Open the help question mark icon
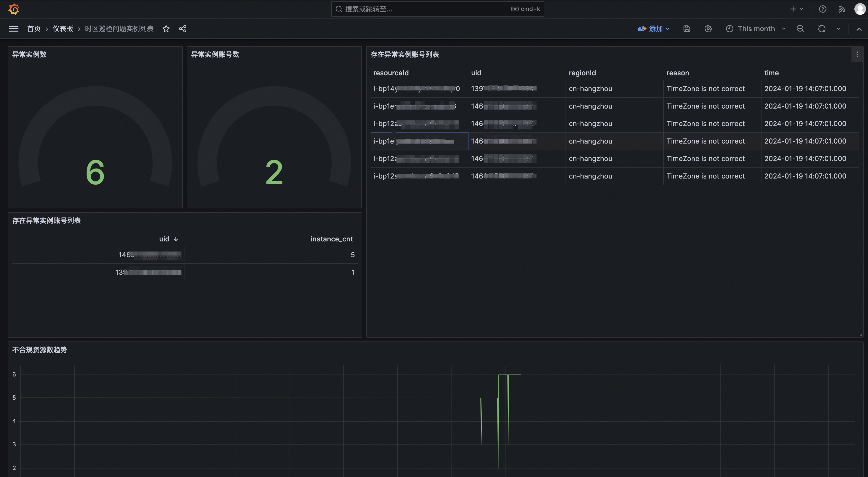Screen dimensions: 868x477 823,9
